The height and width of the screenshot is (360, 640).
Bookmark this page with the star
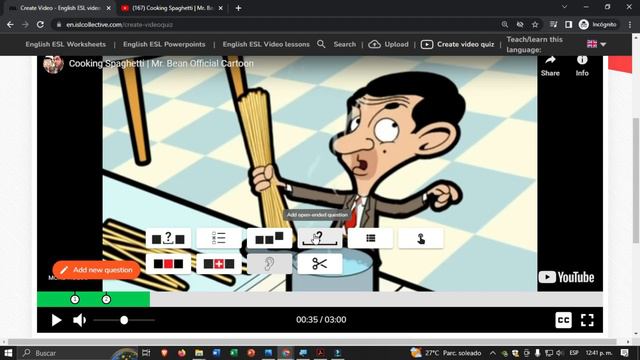(x=535, y=24)
